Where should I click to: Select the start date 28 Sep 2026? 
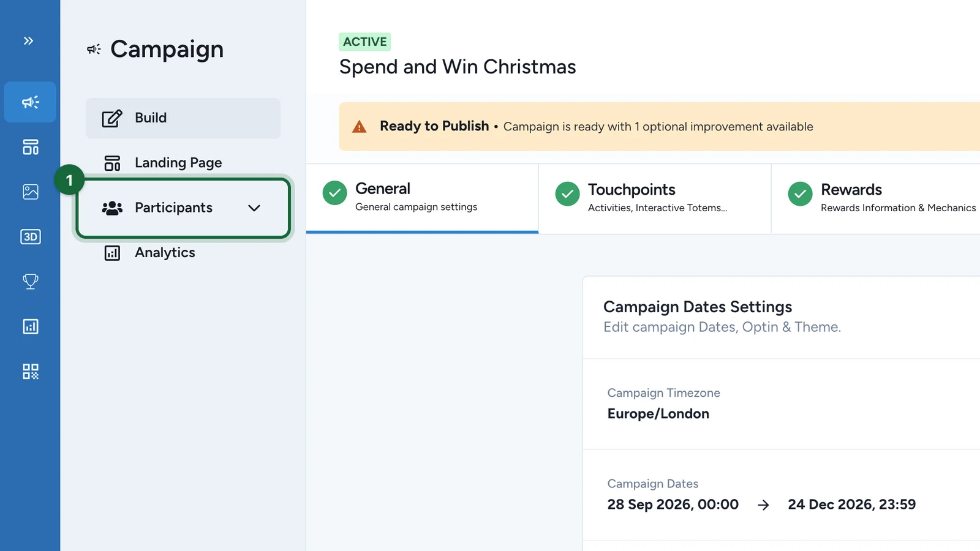[x=673, y=504]
